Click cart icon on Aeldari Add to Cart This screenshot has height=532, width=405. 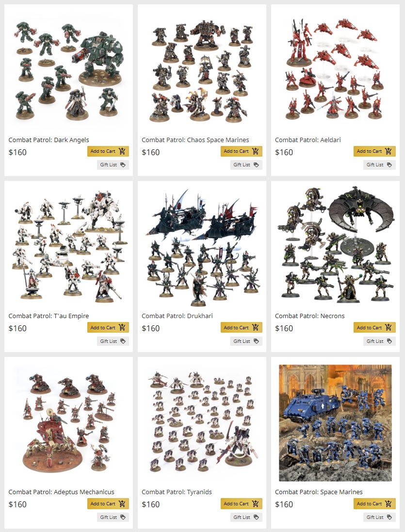coord(389,151)
